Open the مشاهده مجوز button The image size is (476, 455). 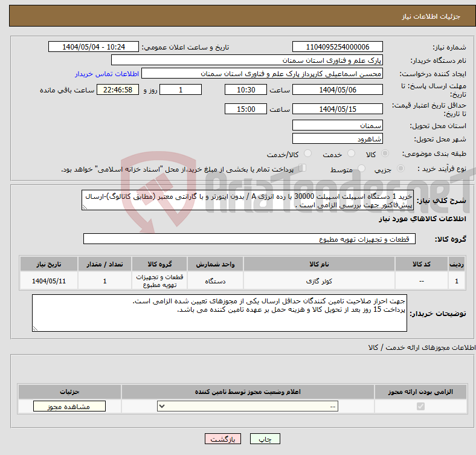click(x=69, y=407)
